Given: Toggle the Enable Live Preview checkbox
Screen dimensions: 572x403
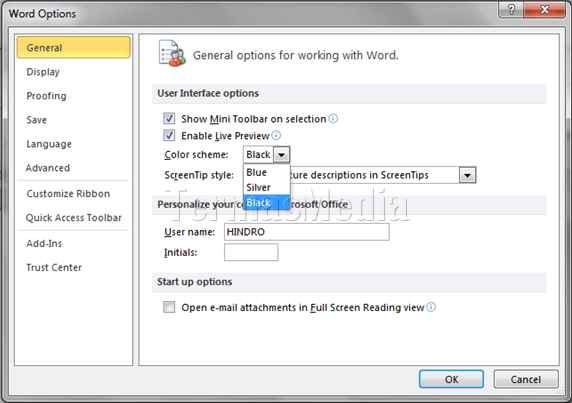Looking at the screenshot, I should point(169,135).
